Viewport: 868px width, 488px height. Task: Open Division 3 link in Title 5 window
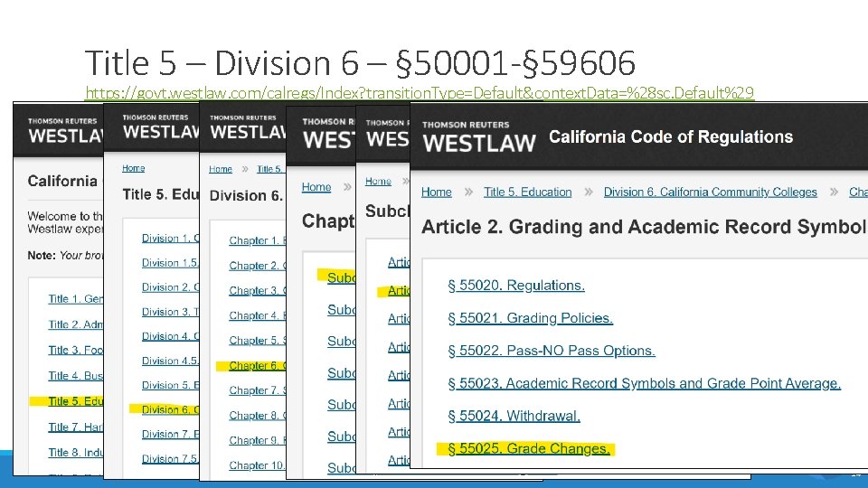point(170,312)
